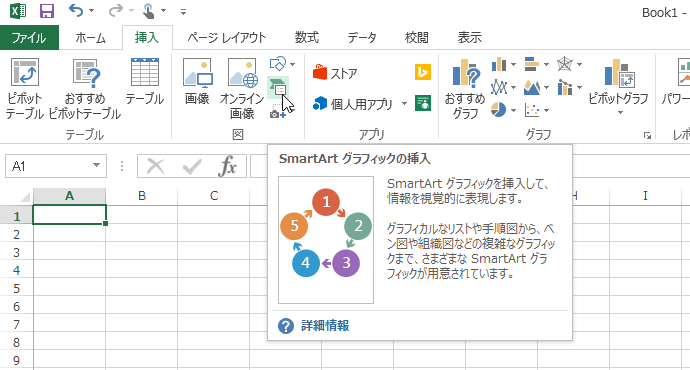Viewport: 690px width, 370px height.
Task: Select column C header
Action: coord(214,196)
